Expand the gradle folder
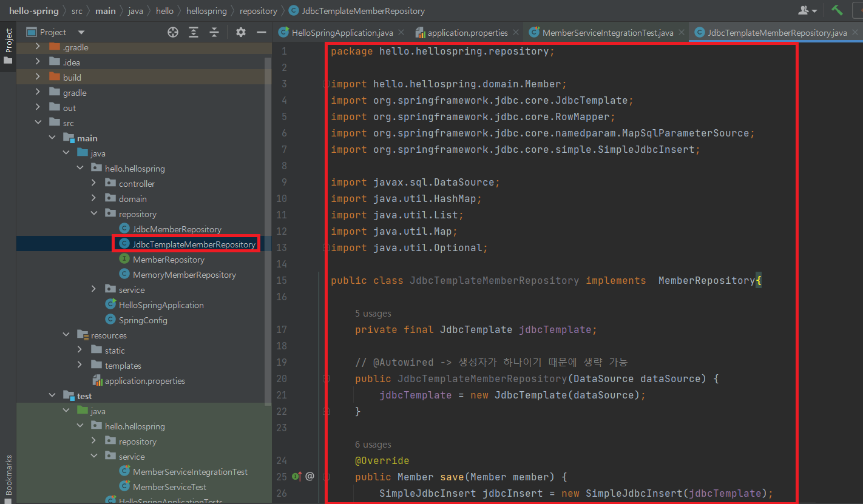 click(38, 92)
